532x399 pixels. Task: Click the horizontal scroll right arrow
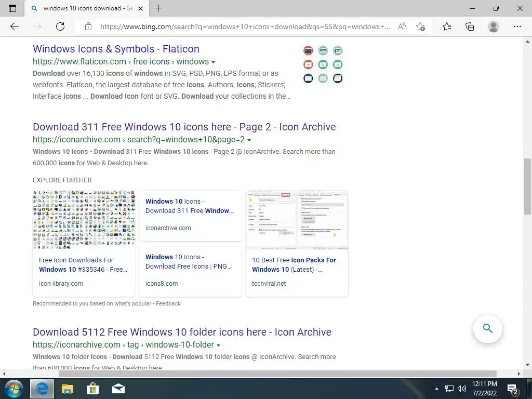(x=519, y=374)
